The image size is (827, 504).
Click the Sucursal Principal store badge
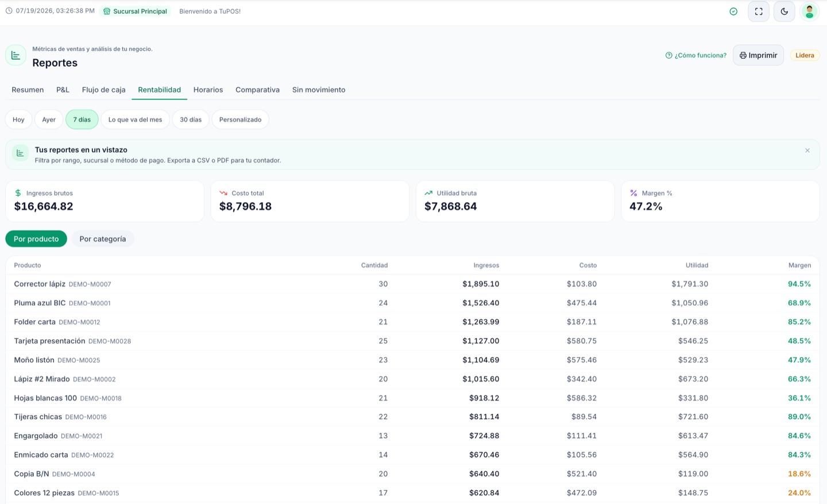(136, 11)
